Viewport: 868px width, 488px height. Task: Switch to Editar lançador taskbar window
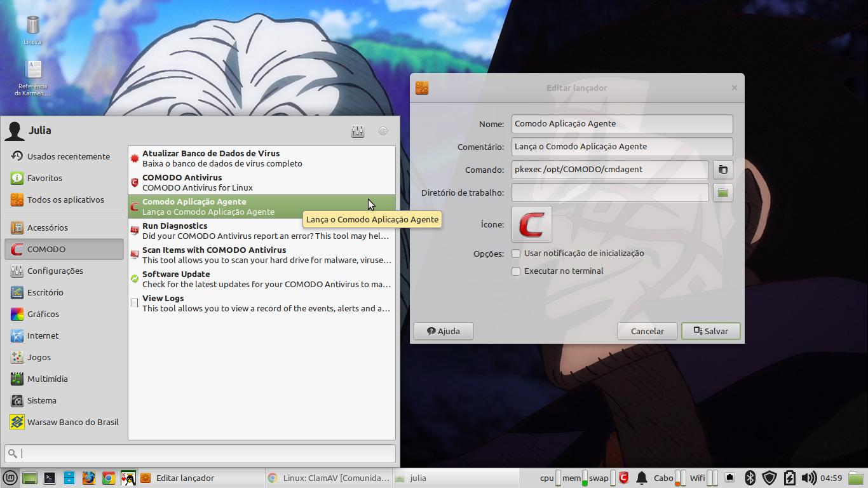coord(201,478)
